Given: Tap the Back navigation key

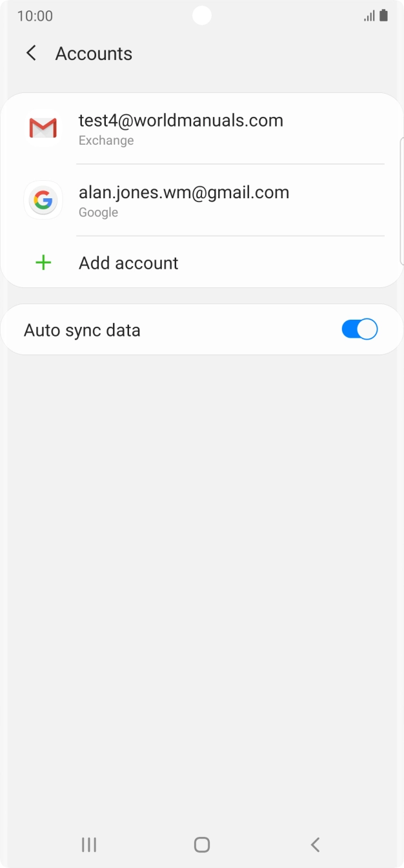Looking at the screenshot, I should click(x=314, y=844).
